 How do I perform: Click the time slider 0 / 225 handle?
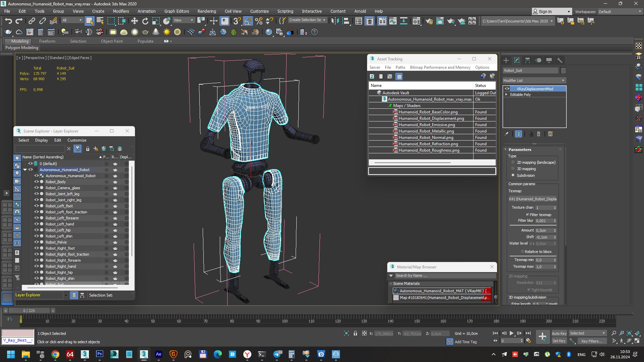point(29,311)
